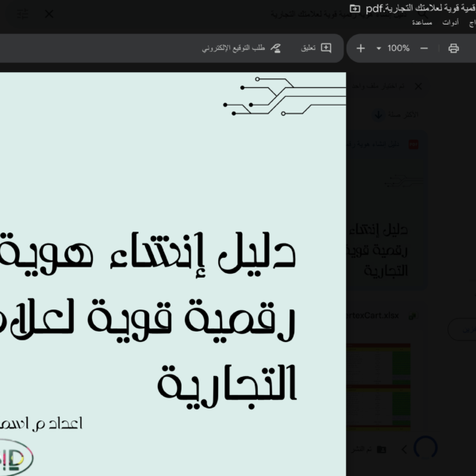Viewport: 476px width, 476px height.
Task: Click the 100% zoom value
Action: (x=398, y=48)
